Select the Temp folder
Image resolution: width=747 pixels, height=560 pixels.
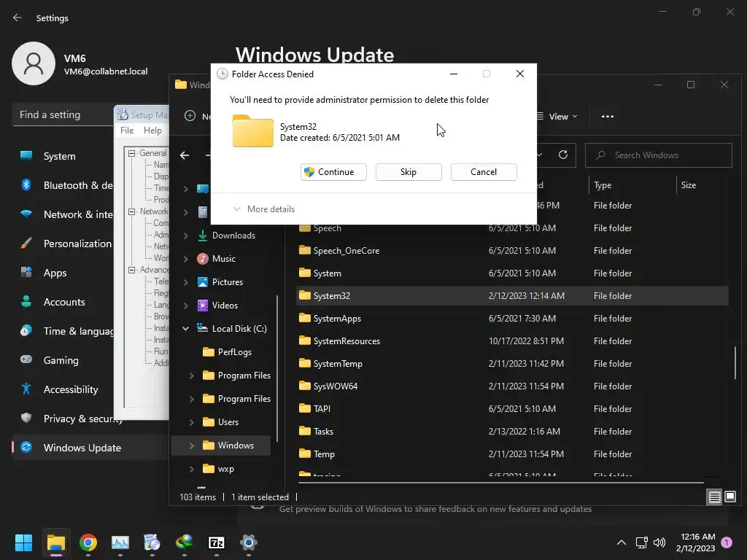[512, 454]
